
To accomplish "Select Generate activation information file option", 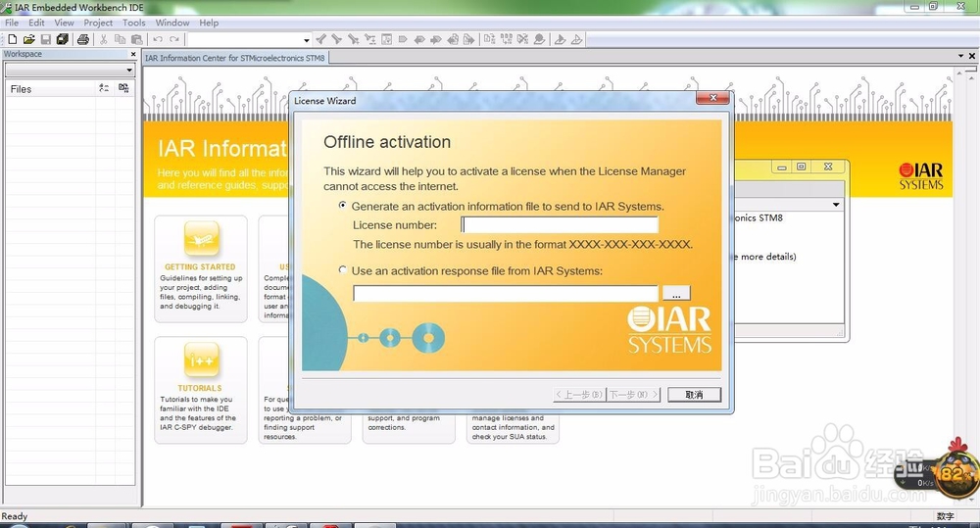I will pyautogui.click(x=342, y=205).
